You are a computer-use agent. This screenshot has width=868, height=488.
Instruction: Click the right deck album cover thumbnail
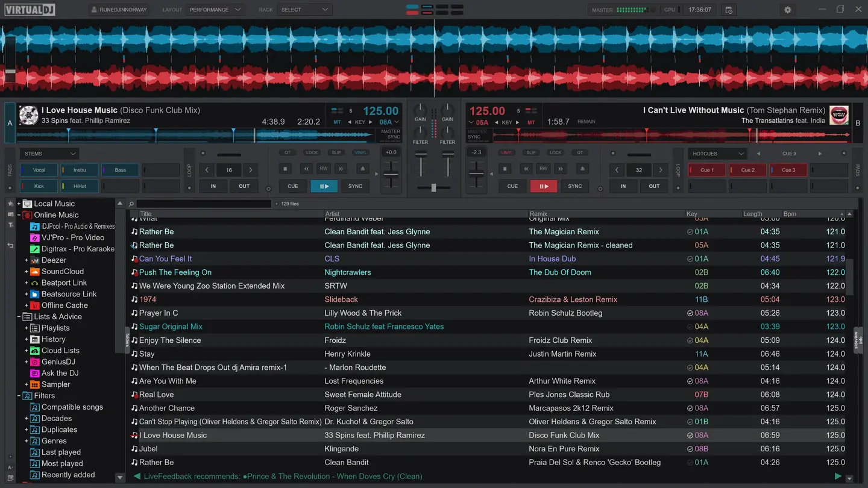pos(838,115)
